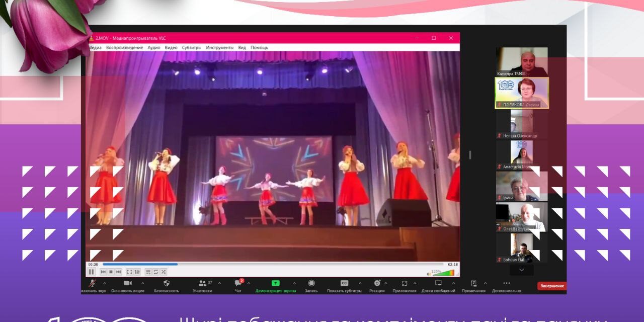Click the red Завершение end button
Viewport: 644px width, 322px height.
coord(552,286)
